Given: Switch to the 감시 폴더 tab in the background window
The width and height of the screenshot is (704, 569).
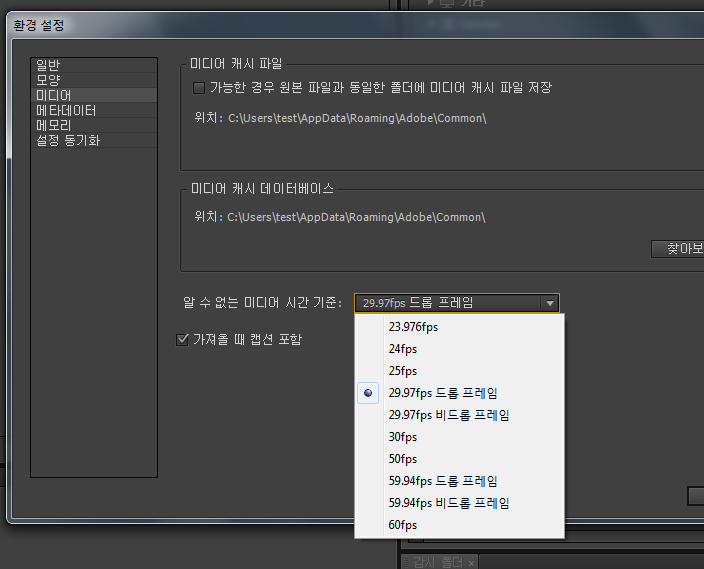Looking at the screenshot, I should click(437, 562).
